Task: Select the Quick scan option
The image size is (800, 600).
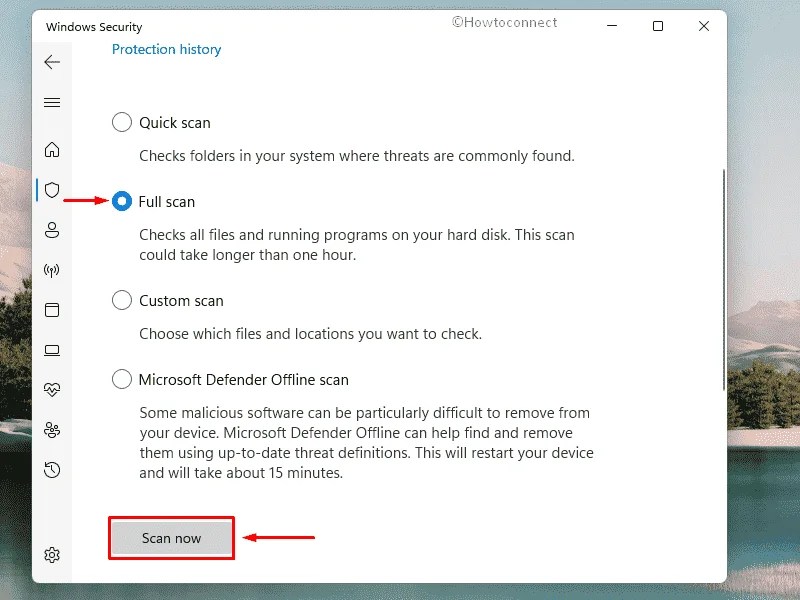Action: tap(121, 121)
